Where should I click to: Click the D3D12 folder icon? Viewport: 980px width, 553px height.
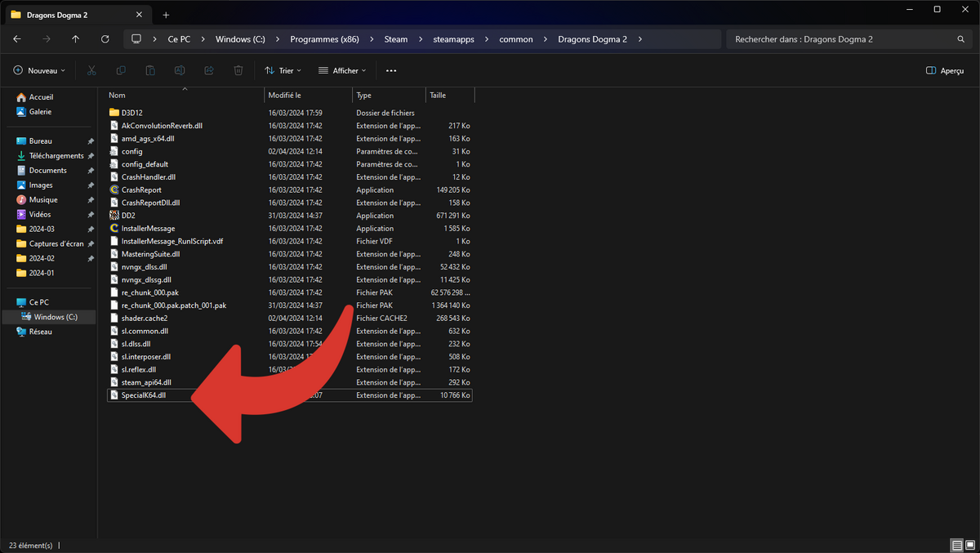tap(114, 113)
